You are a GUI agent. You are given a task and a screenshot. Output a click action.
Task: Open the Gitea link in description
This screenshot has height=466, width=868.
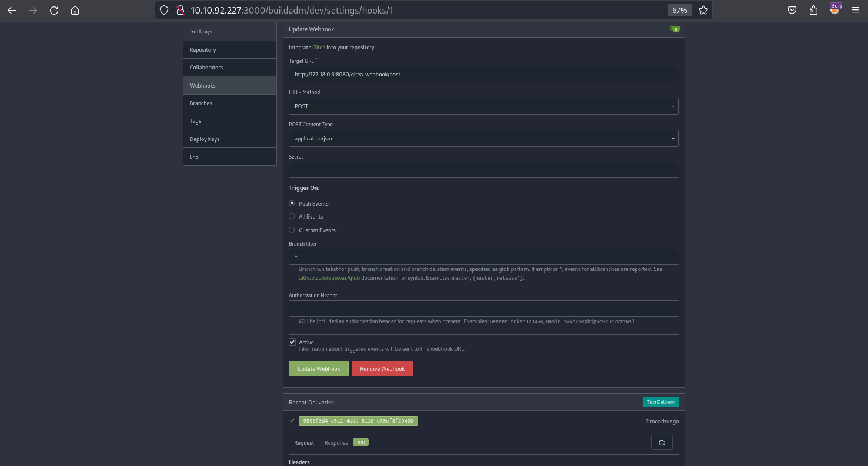[319, 48]
